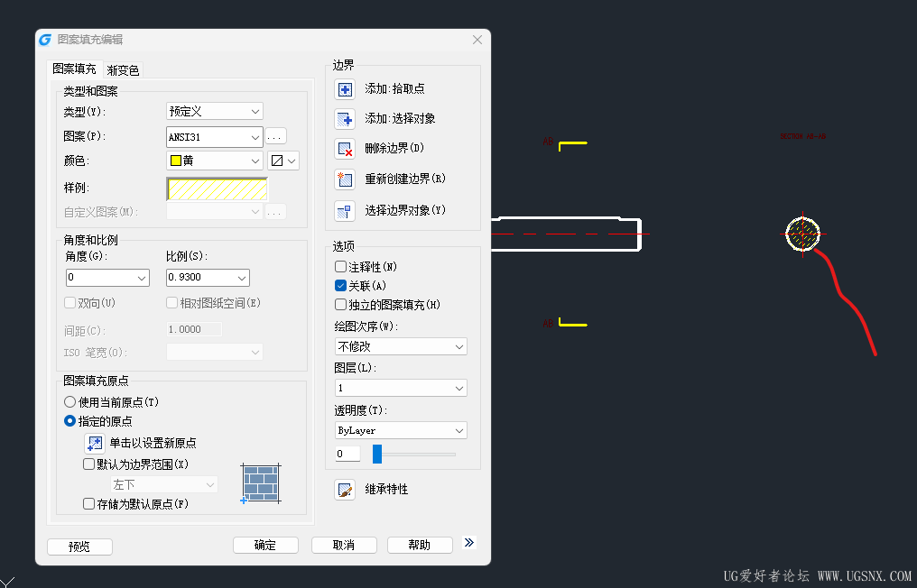
Task: Expand more options with the double-arrow button
Action: (469, 542)
